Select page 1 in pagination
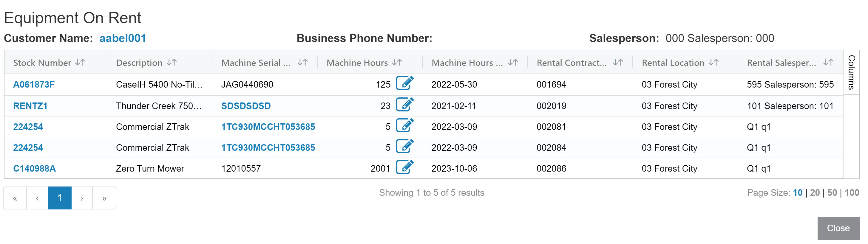868x244 pixels. click(60, 198)
